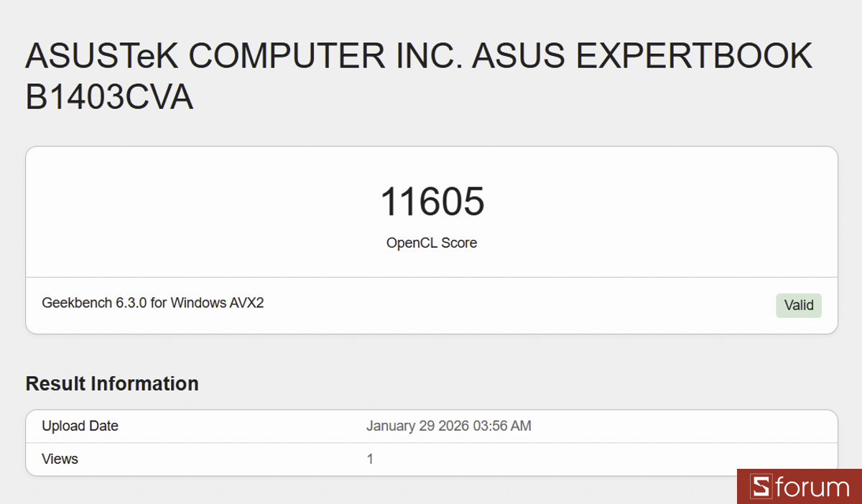Toggle the Views row entry

pos(431,459)
